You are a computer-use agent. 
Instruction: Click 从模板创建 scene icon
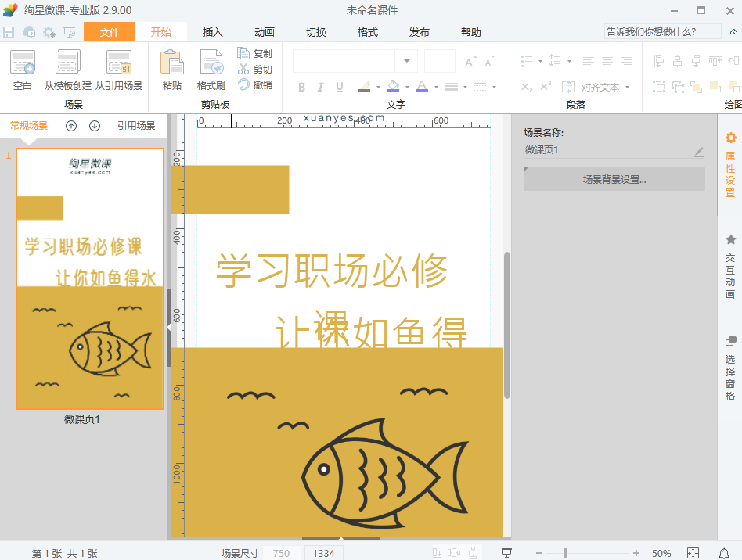67,69
